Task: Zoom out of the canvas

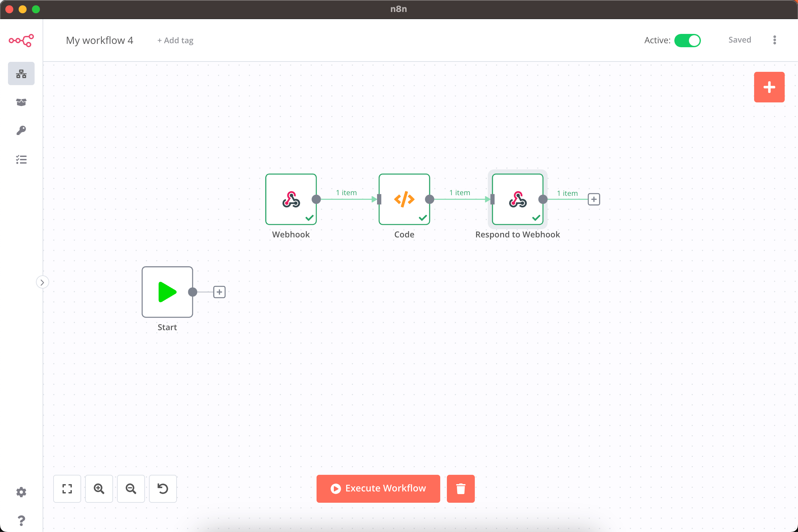Action: coord(131,488)
